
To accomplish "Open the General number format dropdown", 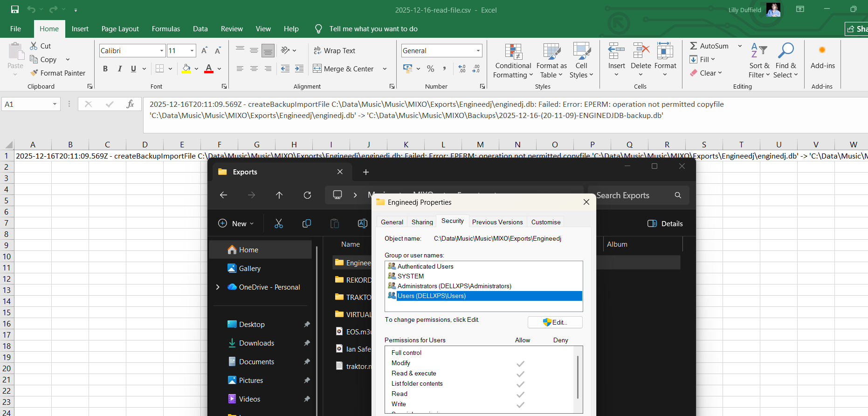I will click(x=478, y=50).
